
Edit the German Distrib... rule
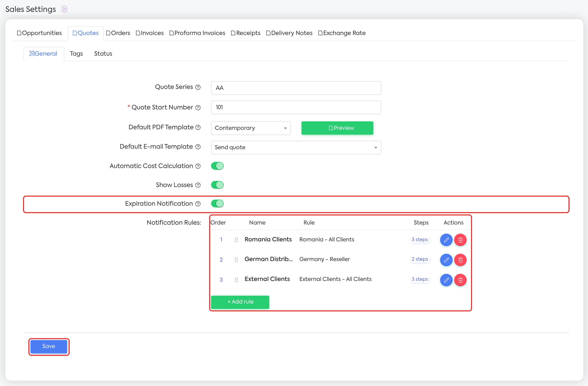coord(446,260)
